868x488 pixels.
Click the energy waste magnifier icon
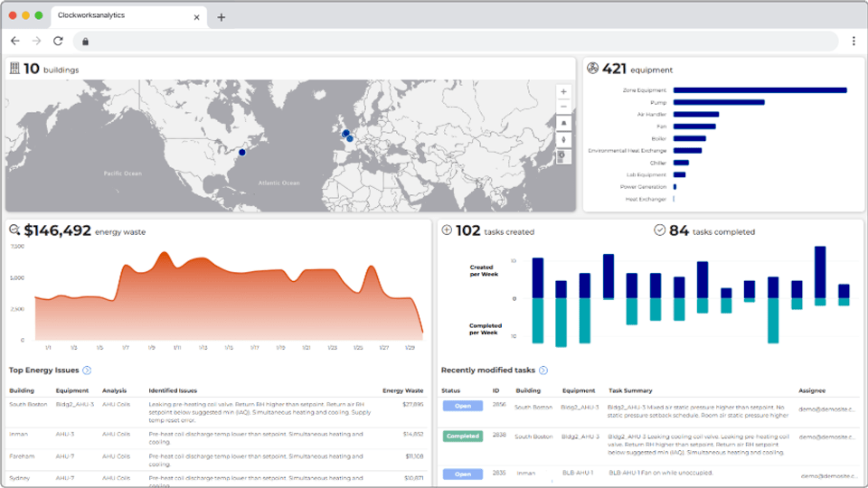(14, 230)
